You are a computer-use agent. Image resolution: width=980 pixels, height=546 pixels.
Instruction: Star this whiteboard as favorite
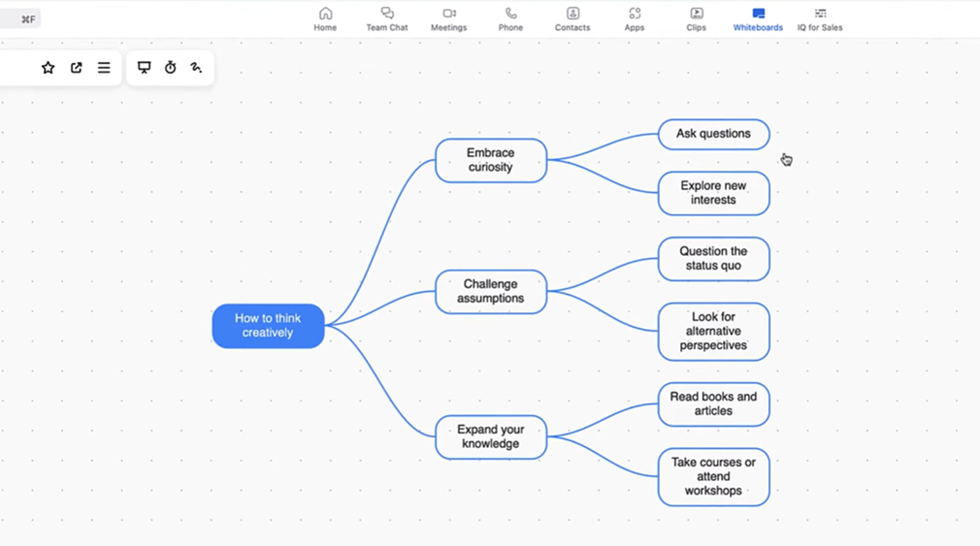coord(48,68)
